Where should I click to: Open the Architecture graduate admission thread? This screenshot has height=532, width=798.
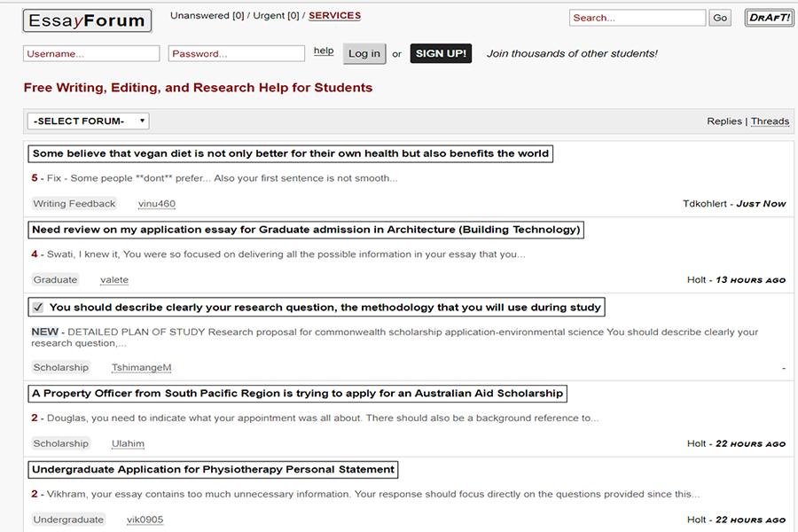306,230
